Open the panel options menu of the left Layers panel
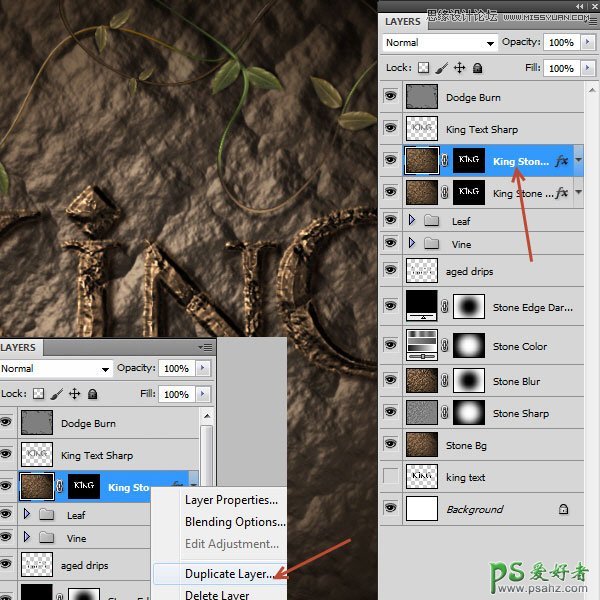Screen dimensions: 600x600 click(205, 347)
